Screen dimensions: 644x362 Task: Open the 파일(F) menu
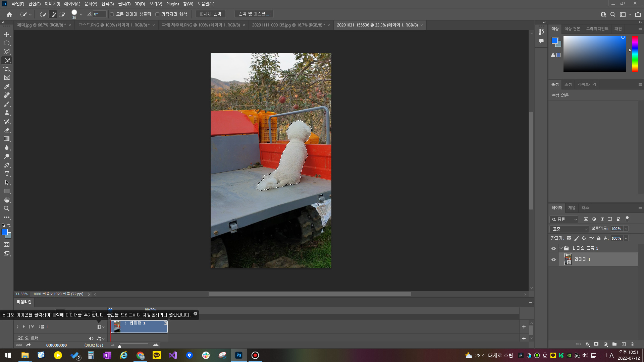tap(18, 4)
